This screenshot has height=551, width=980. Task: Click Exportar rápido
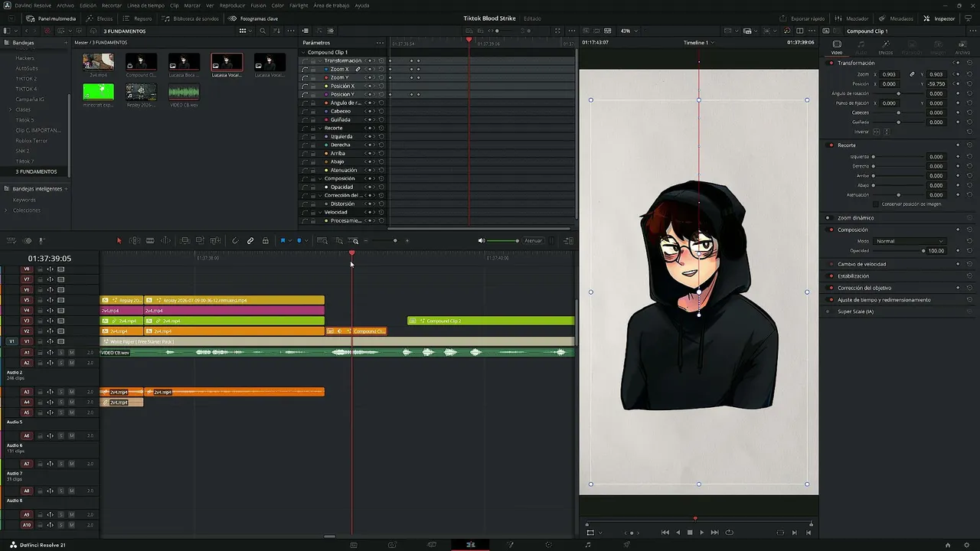pos(802,18)
